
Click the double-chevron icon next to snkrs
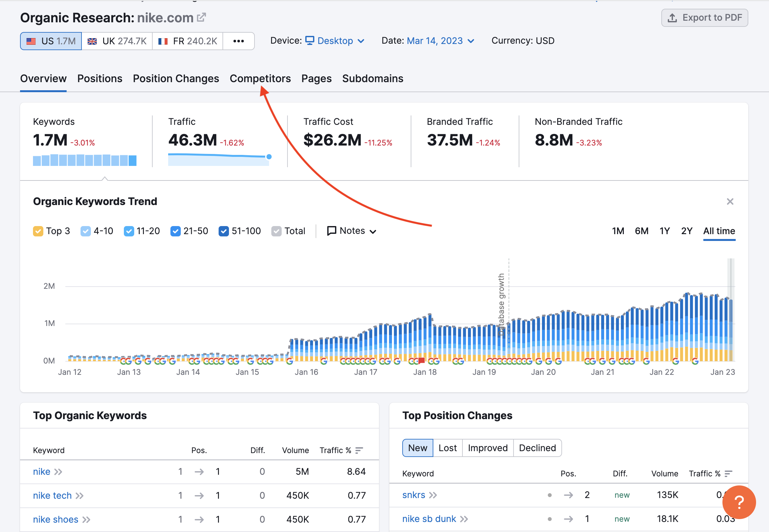point(433,495)
